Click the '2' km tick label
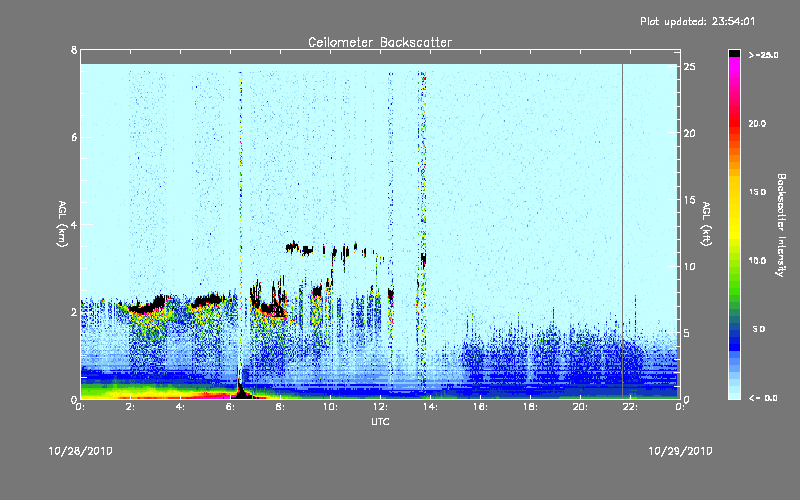This screenshot has height=500, width=800. (x=74, y=312)
